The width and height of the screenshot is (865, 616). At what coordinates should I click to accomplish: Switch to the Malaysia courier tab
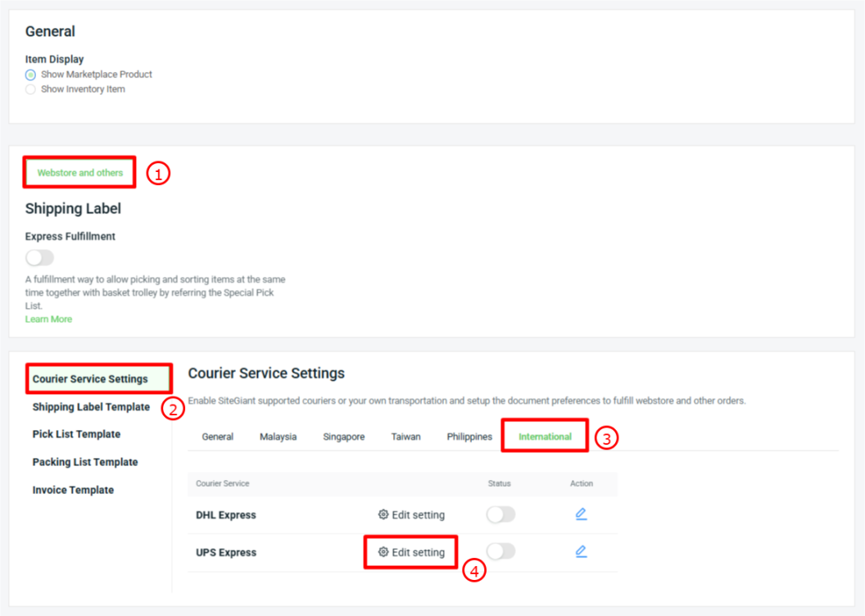point(278,437)
